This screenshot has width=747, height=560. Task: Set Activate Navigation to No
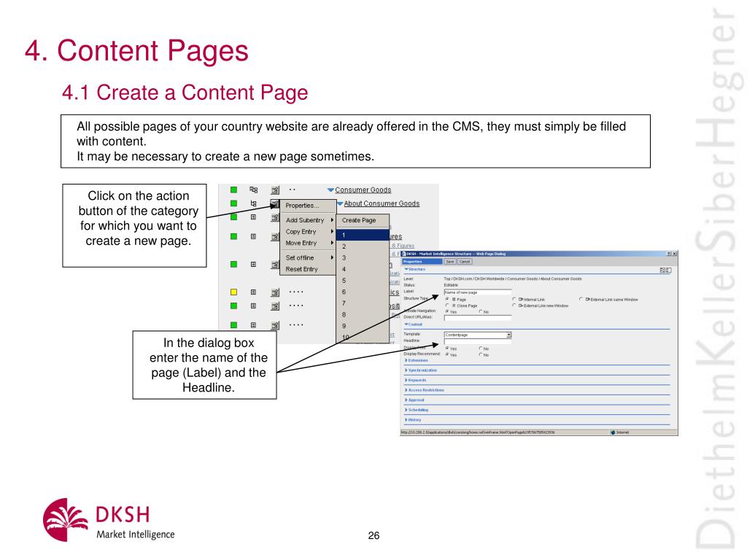481,311
